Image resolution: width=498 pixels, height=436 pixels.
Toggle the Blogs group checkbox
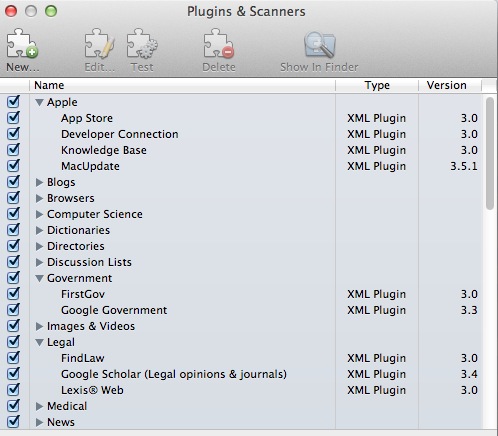13,182
